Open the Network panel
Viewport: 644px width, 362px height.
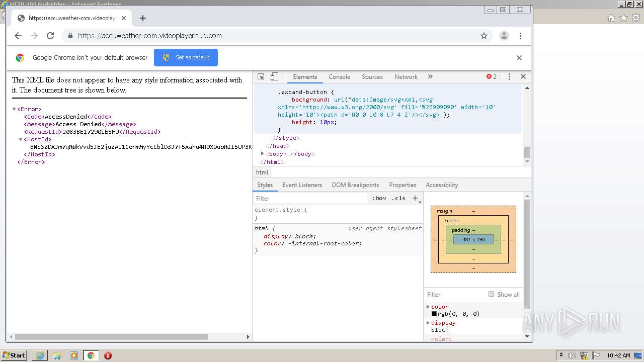pyautogui.click(x=406, y=77)
